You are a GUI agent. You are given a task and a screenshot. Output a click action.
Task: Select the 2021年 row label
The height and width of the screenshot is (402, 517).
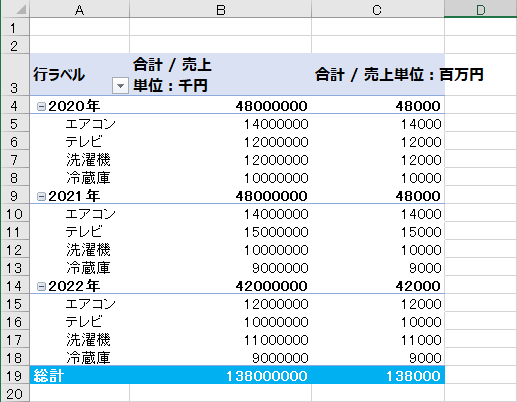[74, 196]
